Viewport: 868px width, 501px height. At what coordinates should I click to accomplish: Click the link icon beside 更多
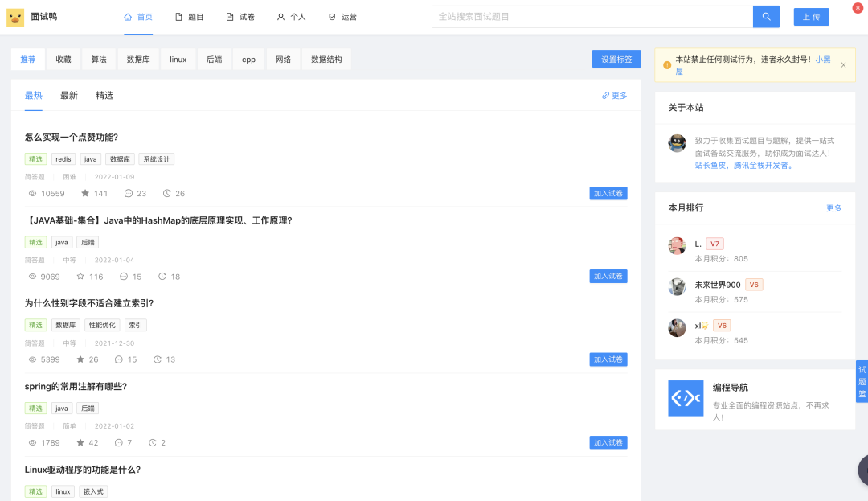click(x=606, y=96)
